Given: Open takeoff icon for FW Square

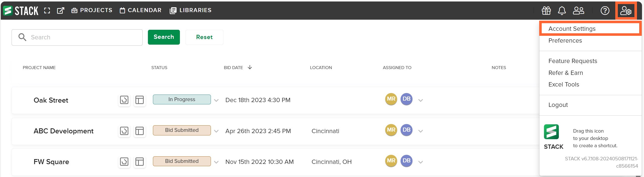Looking at the screenshot, I should pyautogui.click(x=124, y=162).
